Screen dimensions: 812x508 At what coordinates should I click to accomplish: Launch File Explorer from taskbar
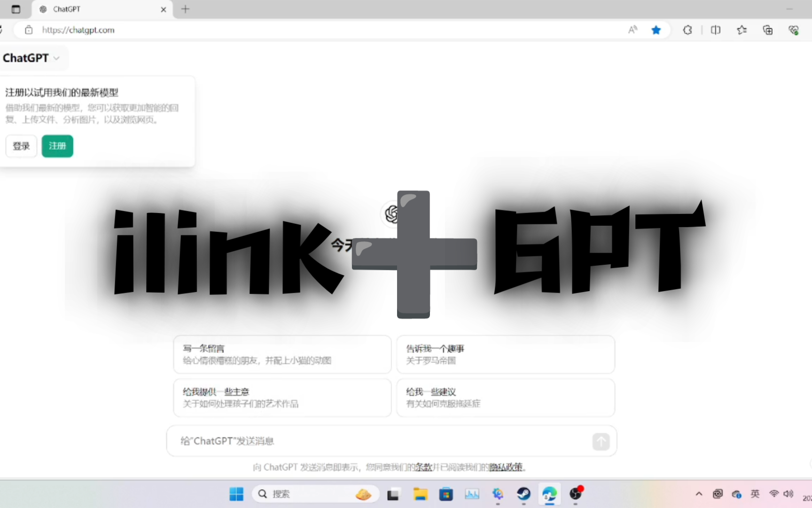coord(420,494)
